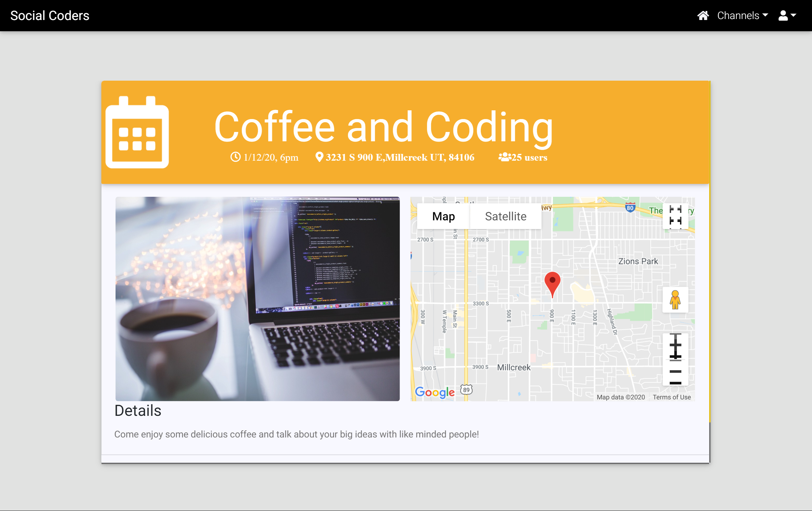This screenshot has width=812, height=511.
Task: Click the clock icon beside the event date
Action: coord(235,157)
